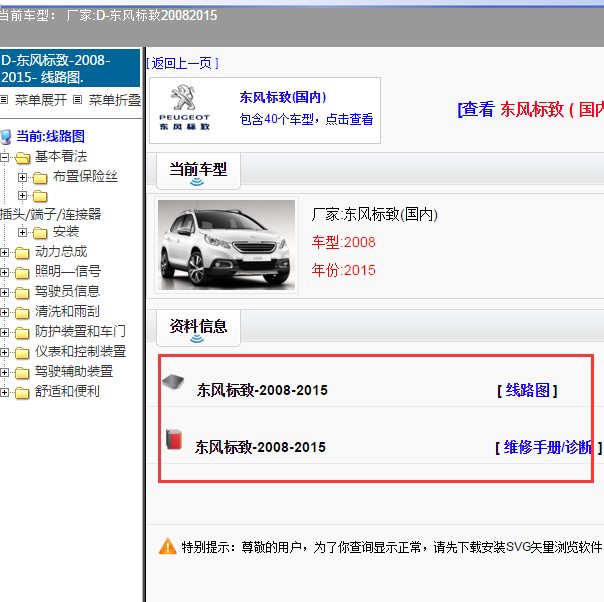The image size is (604, 602).
Task: Open the 当前车型 tab
Action: pyautogui.click(x=198, y=171)
